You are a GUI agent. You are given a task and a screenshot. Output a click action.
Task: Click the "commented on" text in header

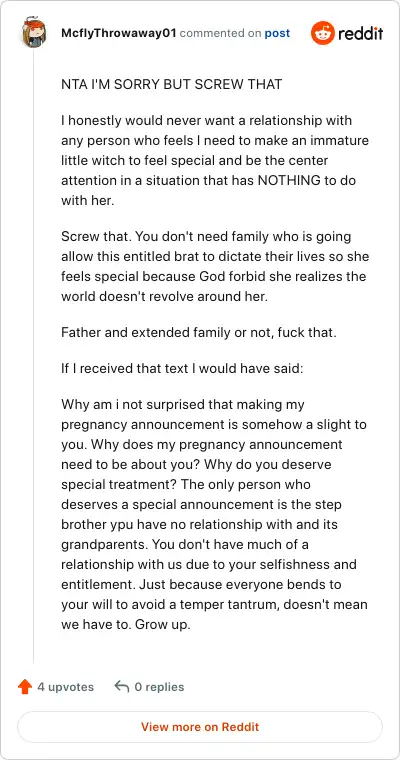point(221,33)
